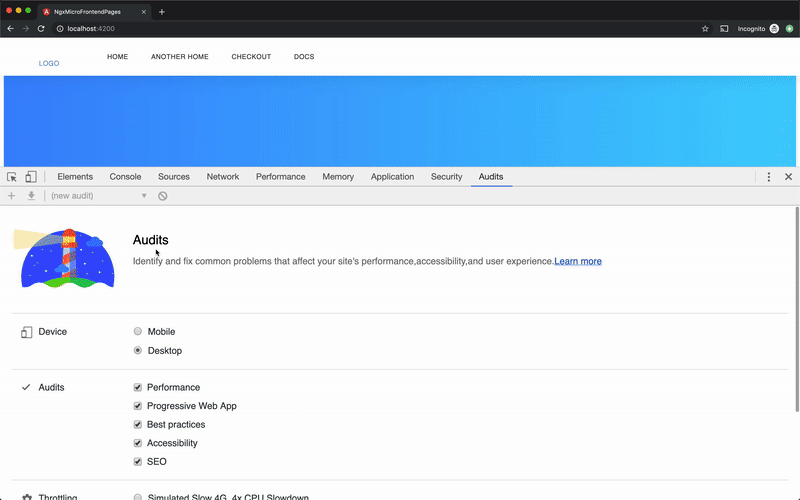800x500 pixels.
Task: Click the Lighthouse logo image
Action: click(64, 258)
